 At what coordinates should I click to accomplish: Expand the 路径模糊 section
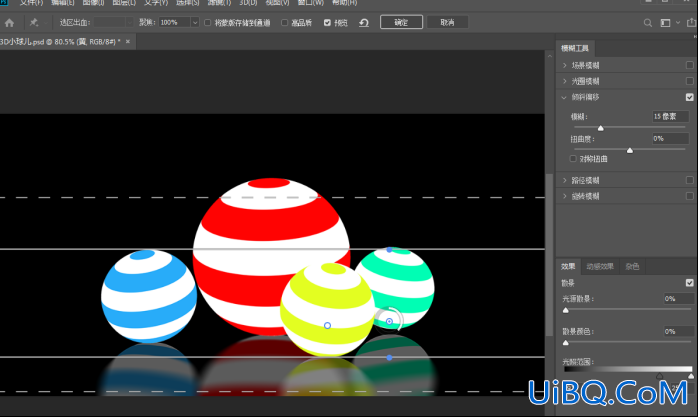tap(564, 180)
